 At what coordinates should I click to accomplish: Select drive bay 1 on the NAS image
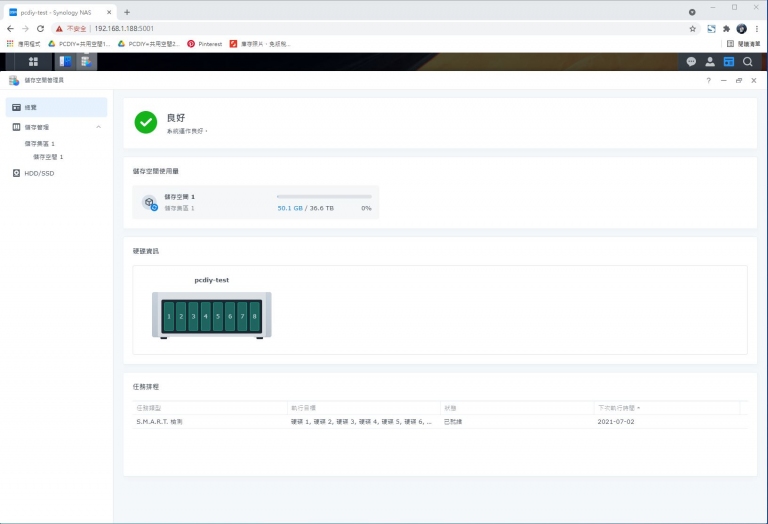(x=169, y=316)
